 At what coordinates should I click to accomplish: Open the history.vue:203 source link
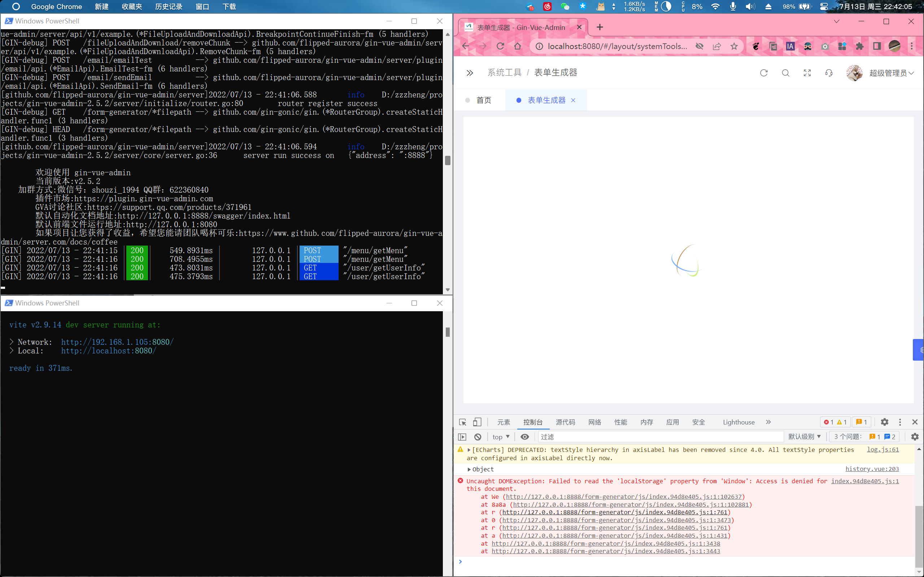(x=872, y=469)
